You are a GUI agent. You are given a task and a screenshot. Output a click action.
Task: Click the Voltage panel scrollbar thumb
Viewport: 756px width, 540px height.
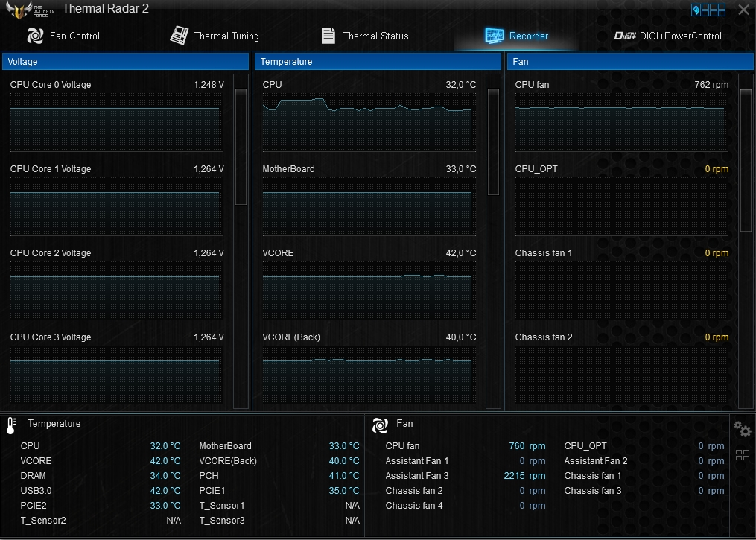241,147
